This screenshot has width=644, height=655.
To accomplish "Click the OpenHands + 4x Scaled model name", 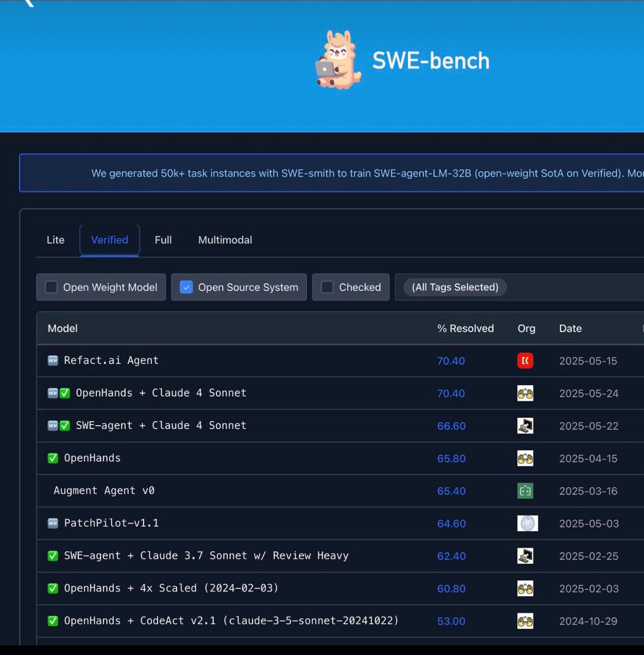I will tap(171, 588).
